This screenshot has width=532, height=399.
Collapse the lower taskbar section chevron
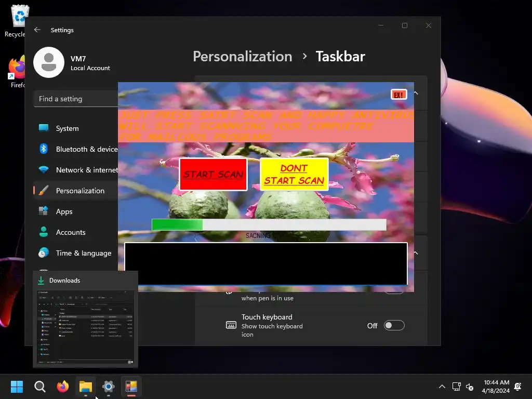pyautogui.click(x=416, y=253)
